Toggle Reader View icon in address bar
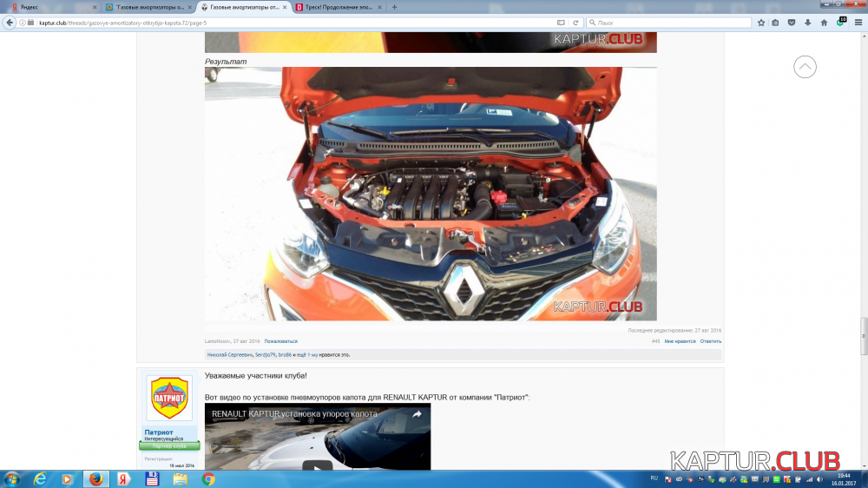 (x=561, y=23)
